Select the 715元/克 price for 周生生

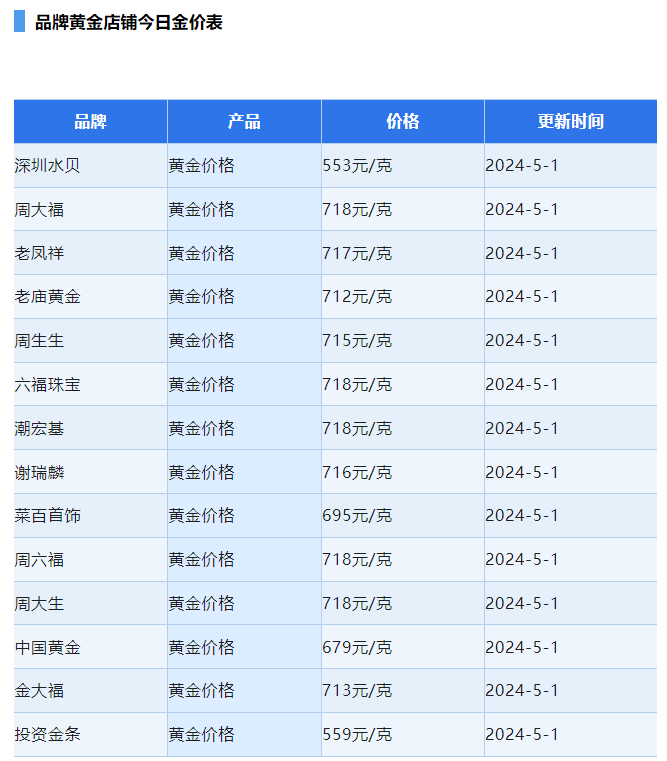pos(357,341)
